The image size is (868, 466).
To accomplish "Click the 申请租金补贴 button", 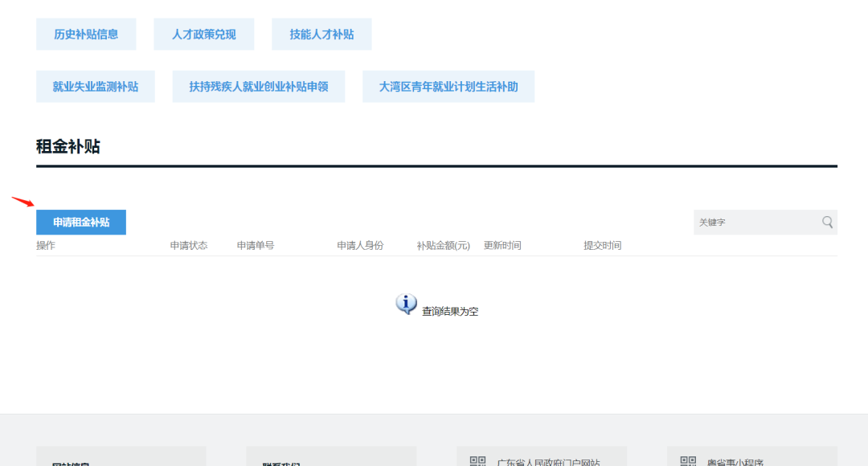I will (81, 223).
